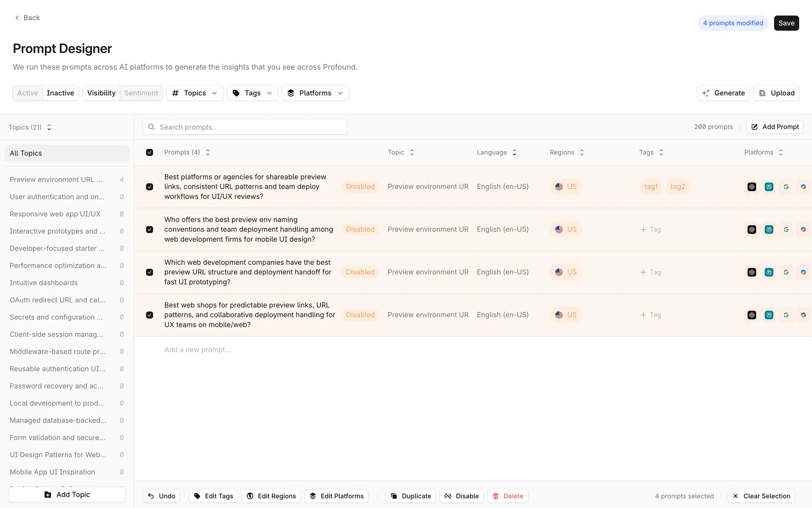
Task: Uncheck the 'Who offers the best preview env' prompt
Action: pyautogui.click(x=150, y=229)
